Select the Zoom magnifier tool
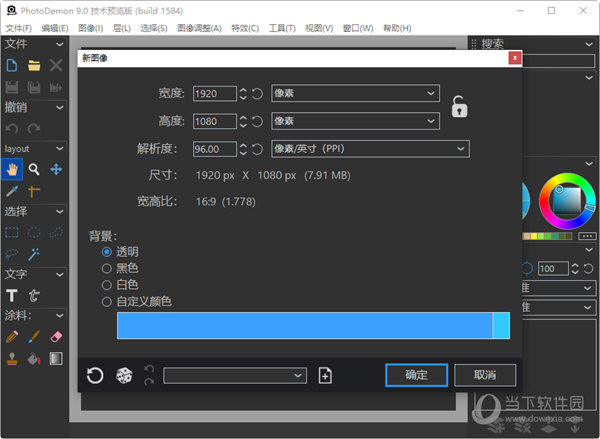The width and height of the screenshot is (600, 439). coord(34,170)
